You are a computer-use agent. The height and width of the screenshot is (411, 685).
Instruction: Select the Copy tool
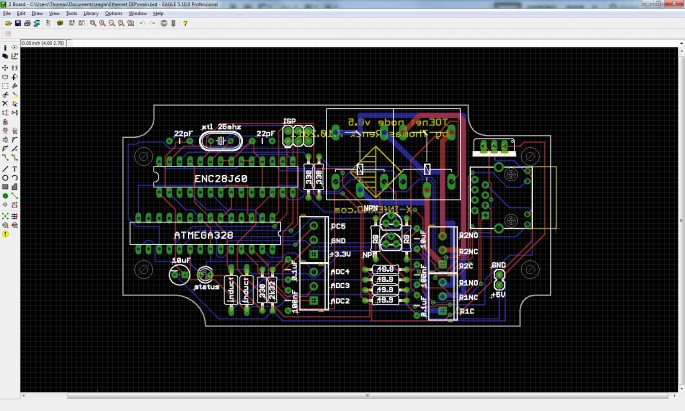point(14,68)
